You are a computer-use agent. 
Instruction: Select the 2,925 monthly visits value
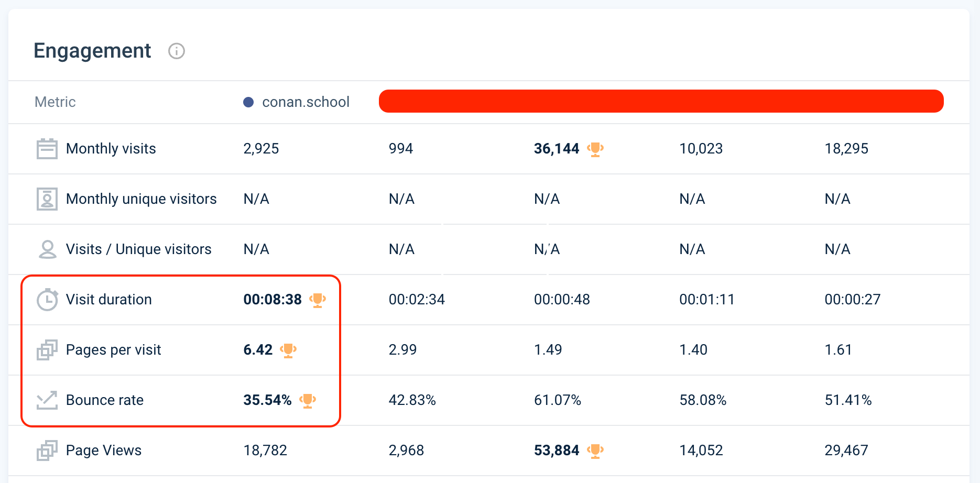tap(261, 149)
